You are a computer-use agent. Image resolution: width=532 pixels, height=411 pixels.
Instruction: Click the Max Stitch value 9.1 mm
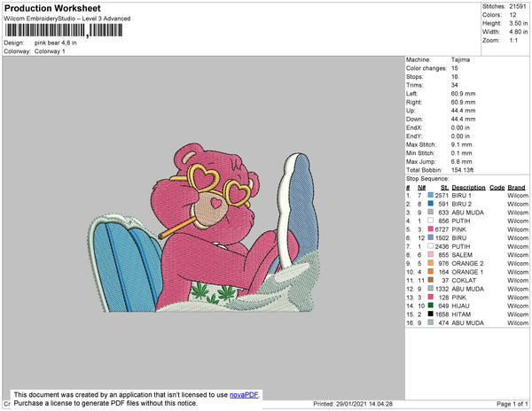tap(461, 144)
